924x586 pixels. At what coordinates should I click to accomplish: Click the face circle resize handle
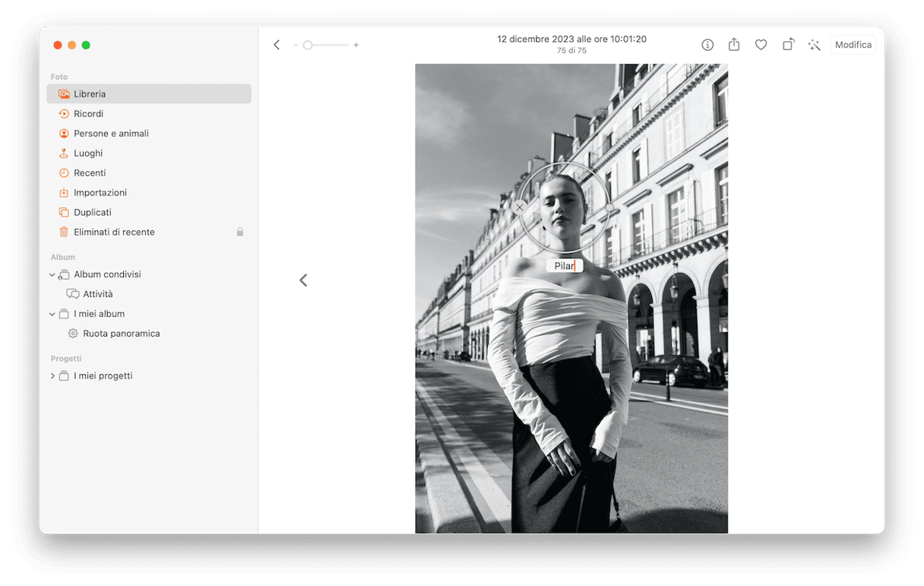coord(609,207)
